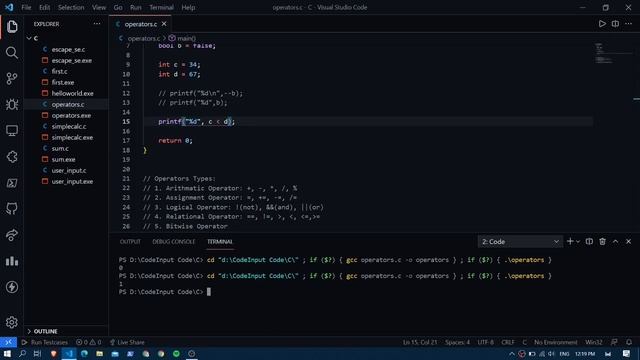
Task: Click the Ln 15, Col 21 position indicator
Action: [420, 342]
